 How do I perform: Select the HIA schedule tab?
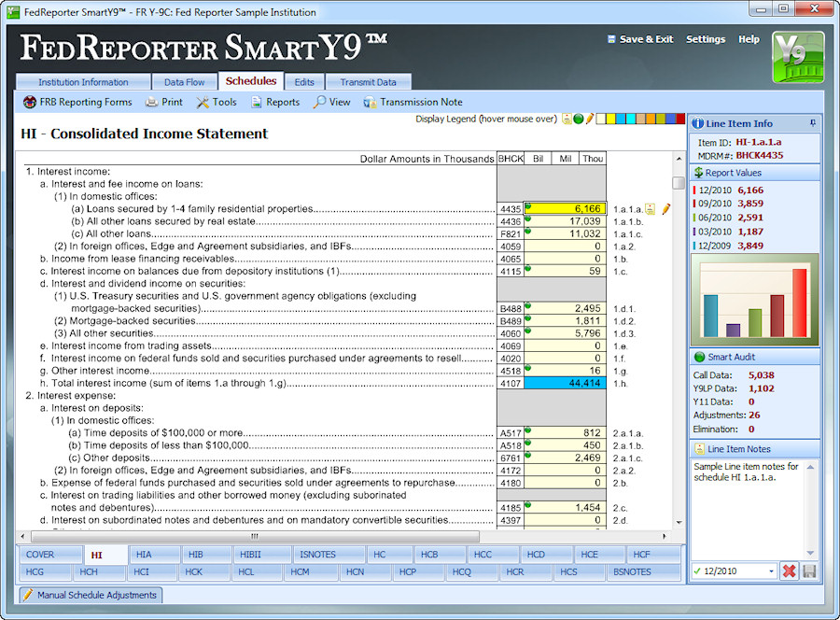coord(153,555)
